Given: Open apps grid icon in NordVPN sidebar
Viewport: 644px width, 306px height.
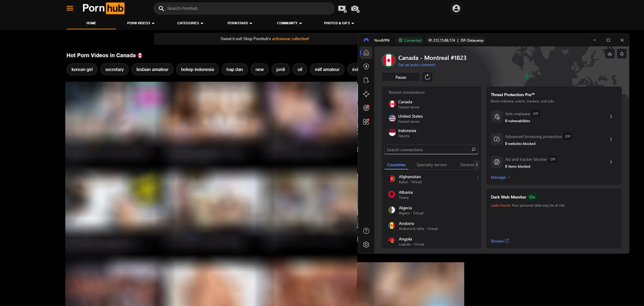Looking at the screenshot, I should coord(366,122).
